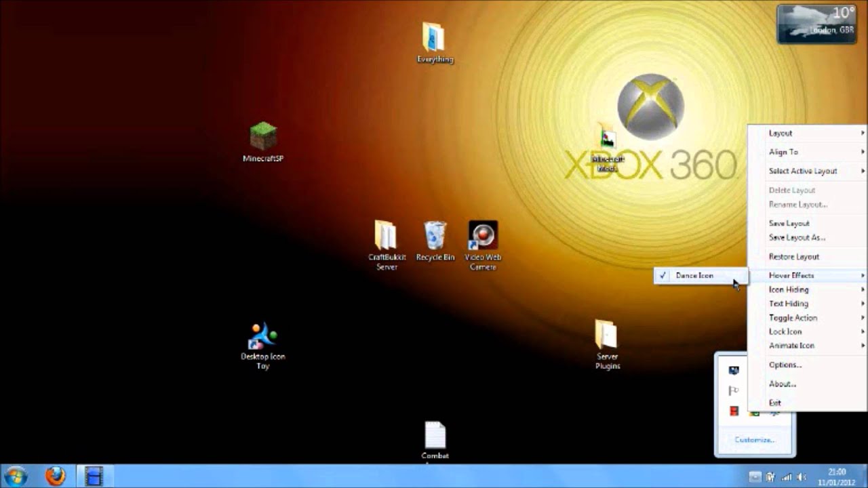This screenshot has width=868, height=488.
Task: Expand the Animate Icon submenu
Action: [808, 346]
